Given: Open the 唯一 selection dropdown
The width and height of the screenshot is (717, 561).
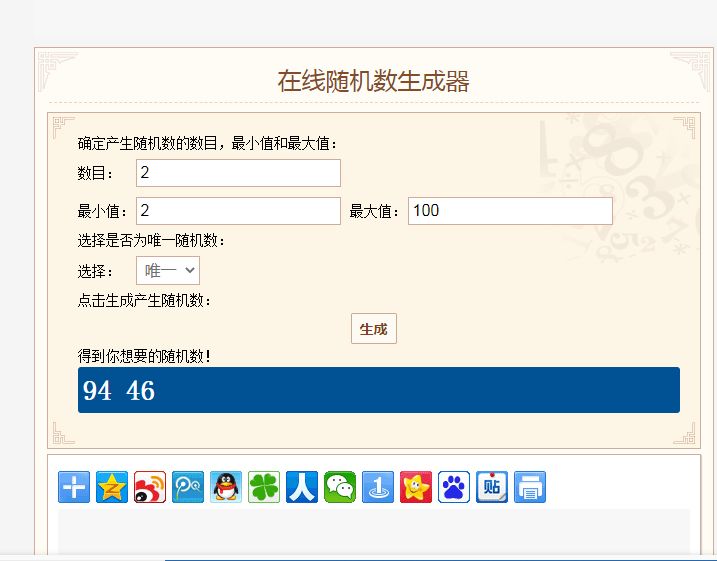Looking at the screenshot, I should click(168, 270).
